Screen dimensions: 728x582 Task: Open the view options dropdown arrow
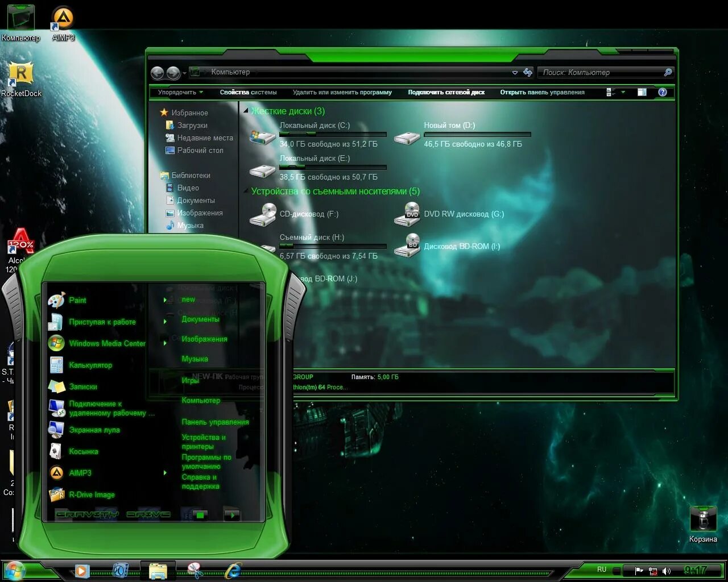(623, 92)
